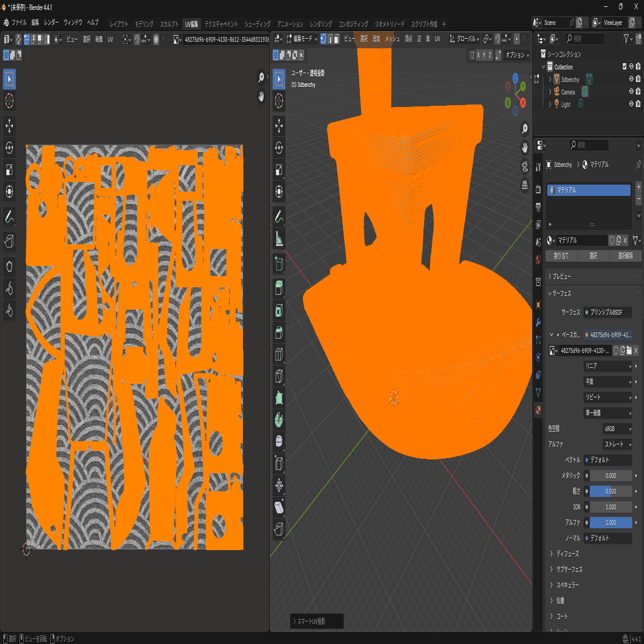
Task: Open the Render menu in top bar
Action: coord(51,23)
